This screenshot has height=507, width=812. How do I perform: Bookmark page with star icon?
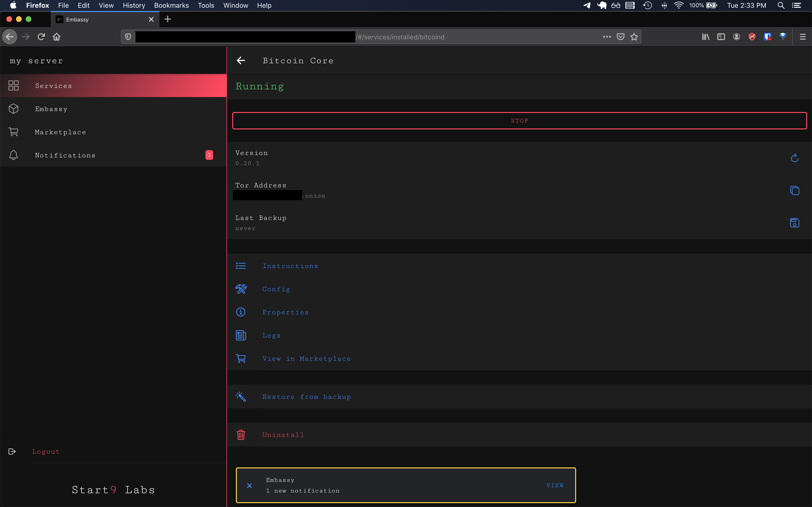pos(634,37)
